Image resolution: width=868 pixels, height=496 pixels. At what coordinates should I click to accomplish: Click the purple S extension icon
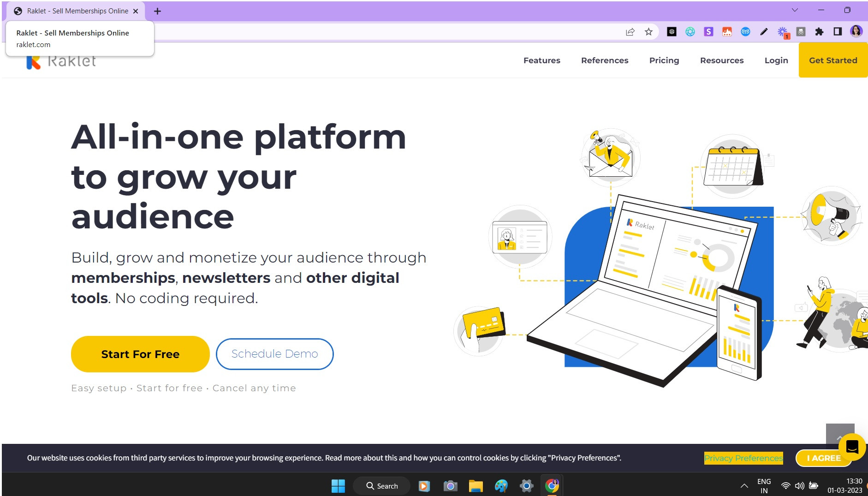pyautogui.click(x=708, y=32)
